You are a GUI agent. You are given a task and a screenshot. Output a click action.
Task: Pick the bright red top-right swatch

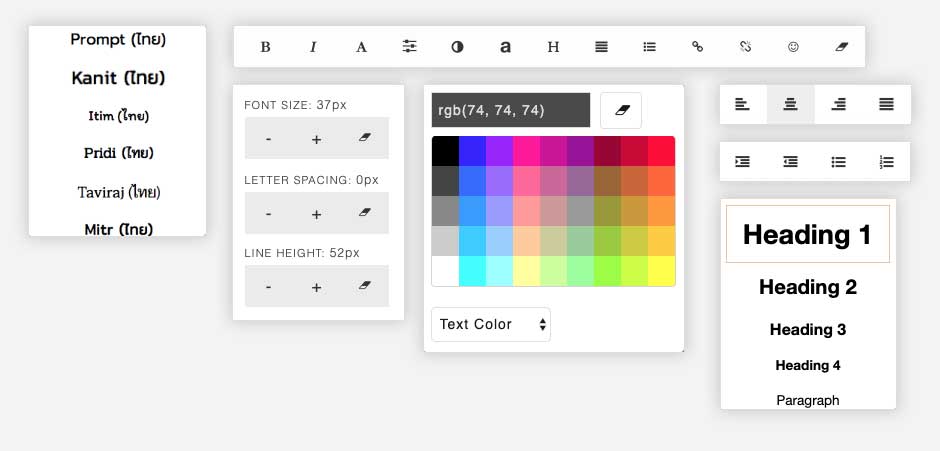pyautogui.click(x=661, y=151)
